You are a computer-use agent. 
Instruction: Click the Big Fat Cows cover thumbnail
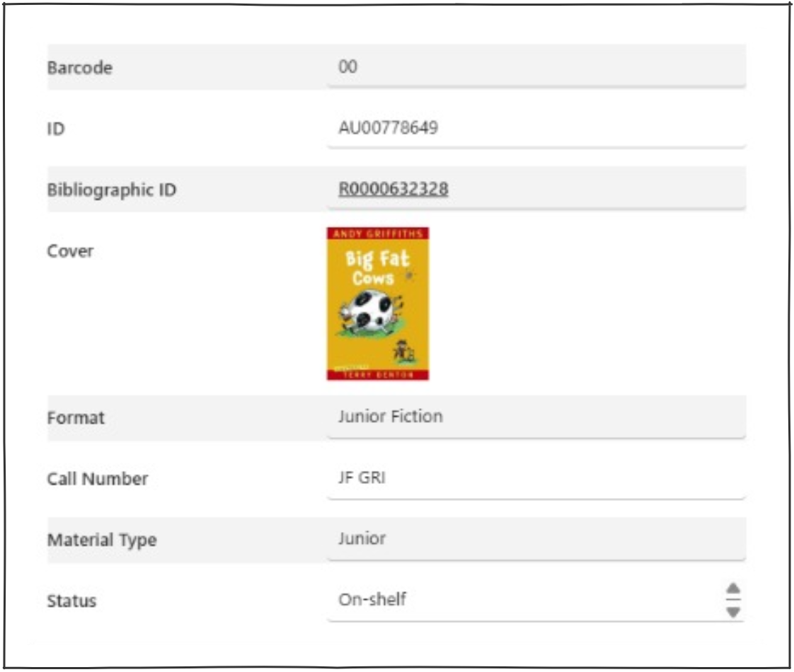point(378,303)
